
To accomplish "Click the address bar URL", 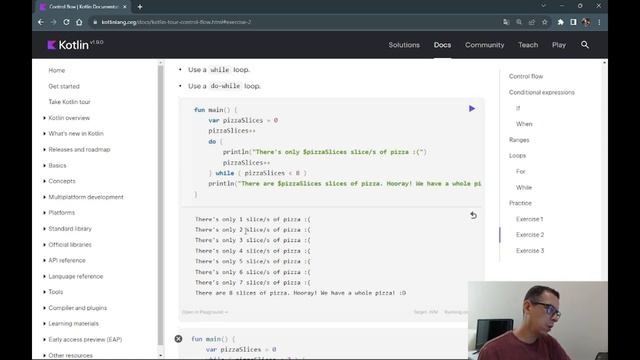I will pos(176,22).
